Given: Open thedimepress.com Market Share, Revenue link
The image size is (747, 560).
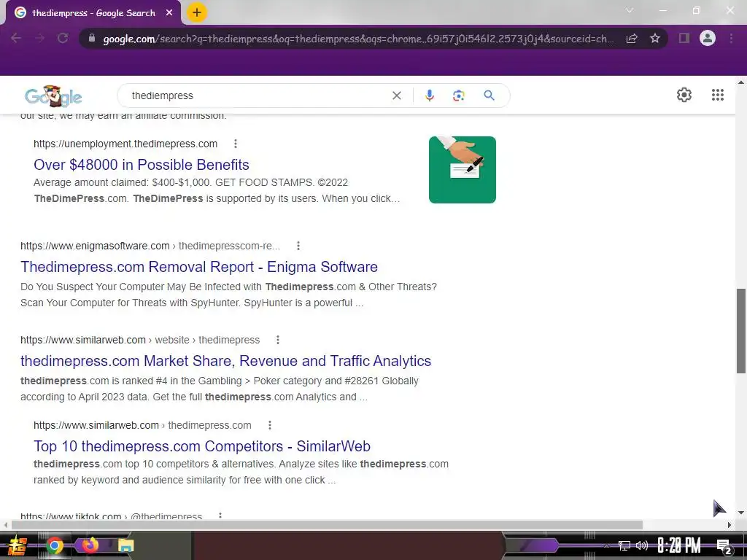Looking at the screenshot, I should coord(226,361).
